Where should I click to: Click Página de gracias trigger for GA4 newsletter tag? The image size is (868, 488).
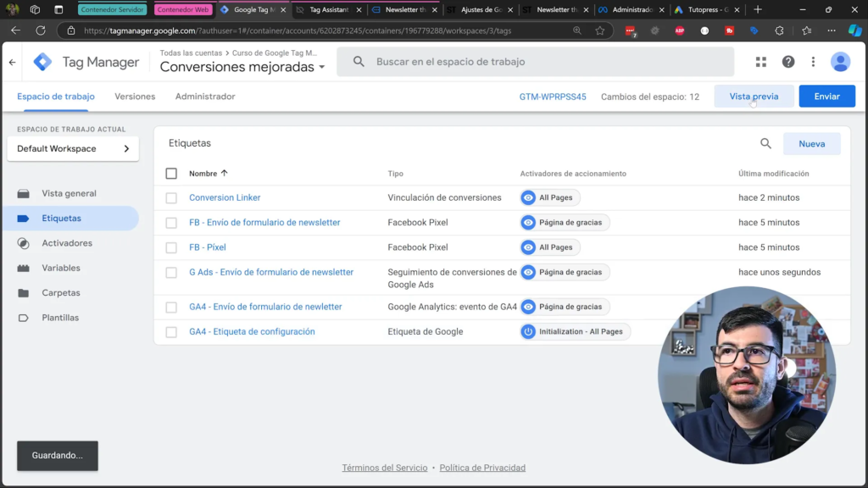tap(565, 307)
